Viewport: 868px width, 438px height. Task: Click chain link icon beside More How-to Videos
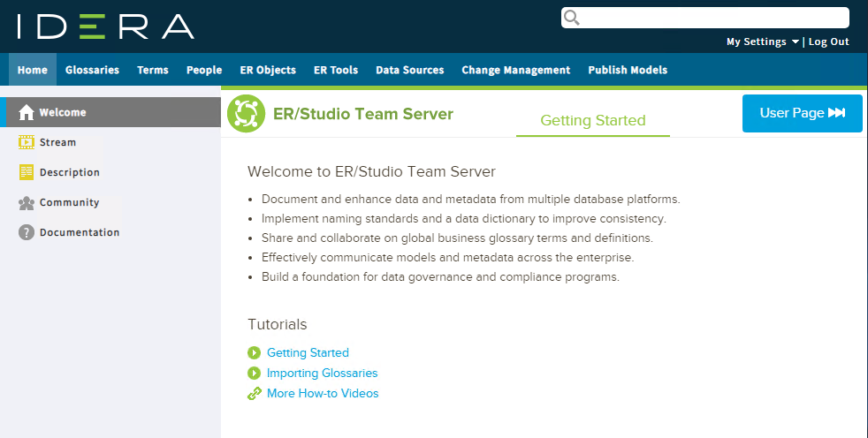point(254,394)
